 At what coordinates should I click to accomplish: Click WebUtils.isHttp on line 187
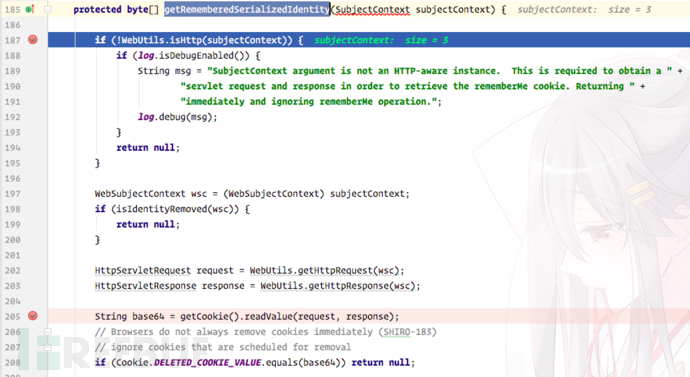161,40
